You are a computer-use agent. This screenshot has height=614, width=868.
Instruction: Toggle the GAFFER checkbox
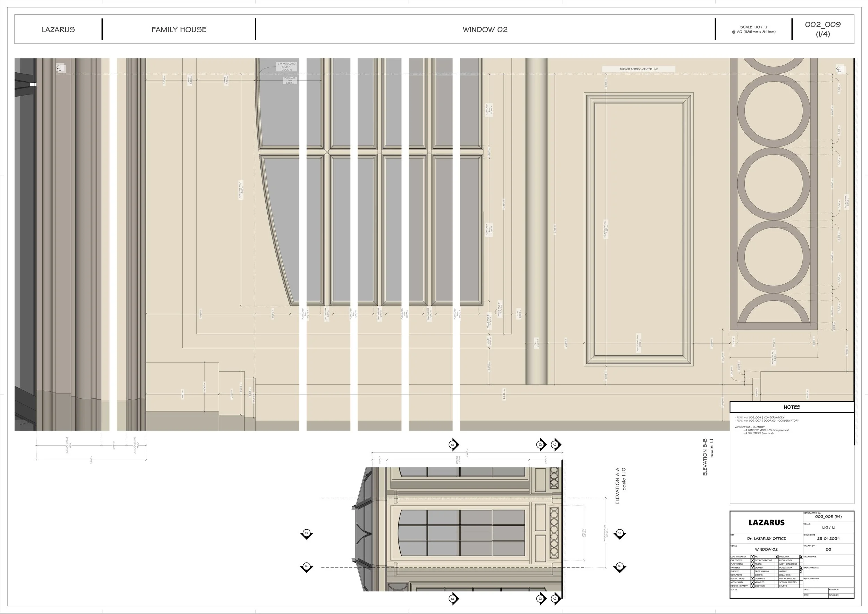click(801, 572)
